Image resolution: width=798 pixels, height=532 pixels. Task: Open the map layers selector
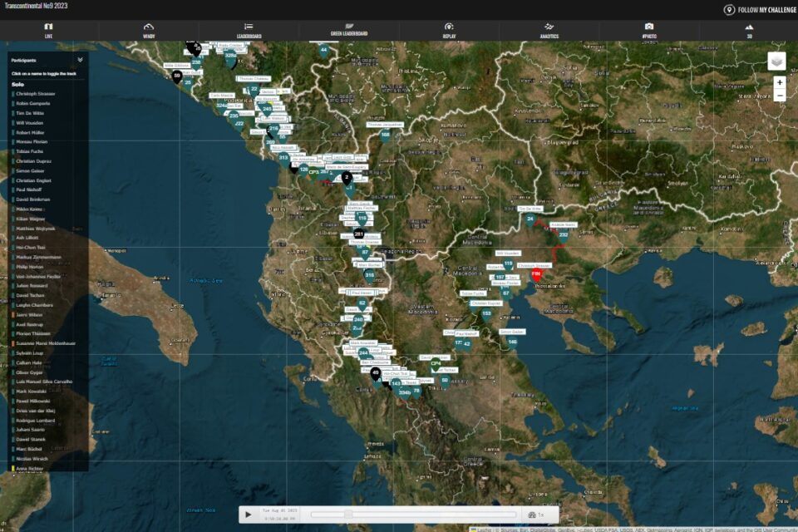pyautogui.click(x=776, y=61)
